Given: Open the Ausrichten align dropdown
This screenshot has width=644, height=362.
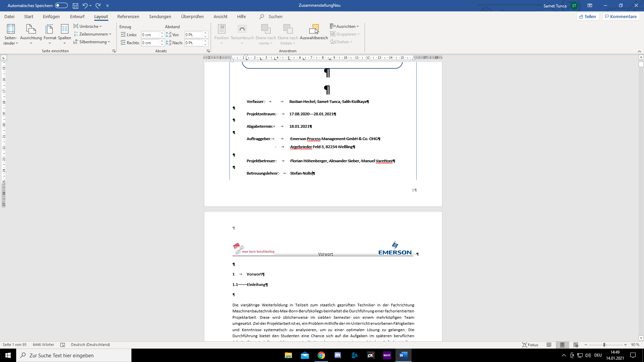Looking at the screenshot, I should (x=344, y=26).
